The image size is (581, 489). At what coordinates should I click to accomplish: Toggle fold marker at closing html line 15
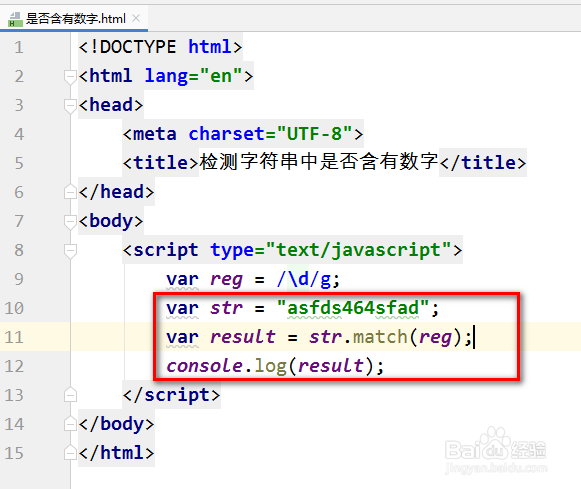(70, 453)
